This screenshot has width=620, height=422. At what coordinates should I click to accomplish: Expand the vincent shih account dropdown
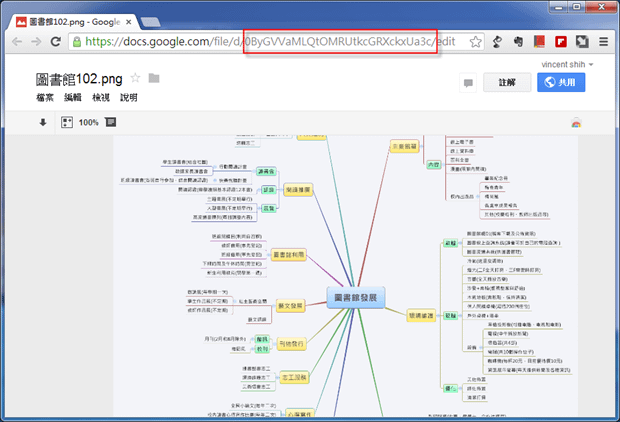tap(567, 64)
